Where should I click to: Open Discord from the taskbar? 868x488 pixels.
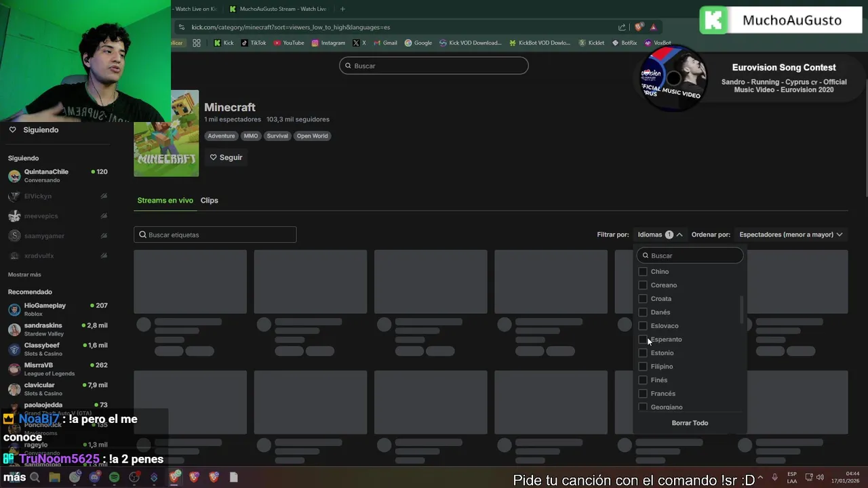coord(94,477)
